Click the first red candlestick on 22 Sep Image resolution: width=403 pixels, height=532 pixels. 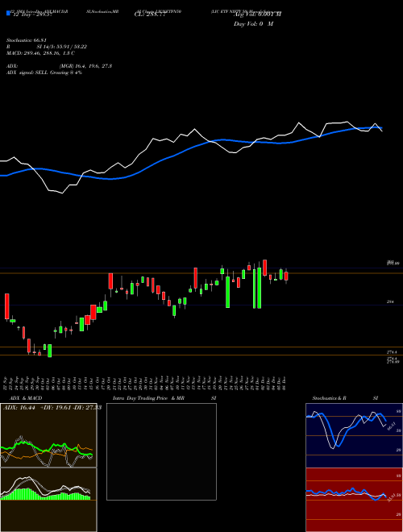coord(6,306)
